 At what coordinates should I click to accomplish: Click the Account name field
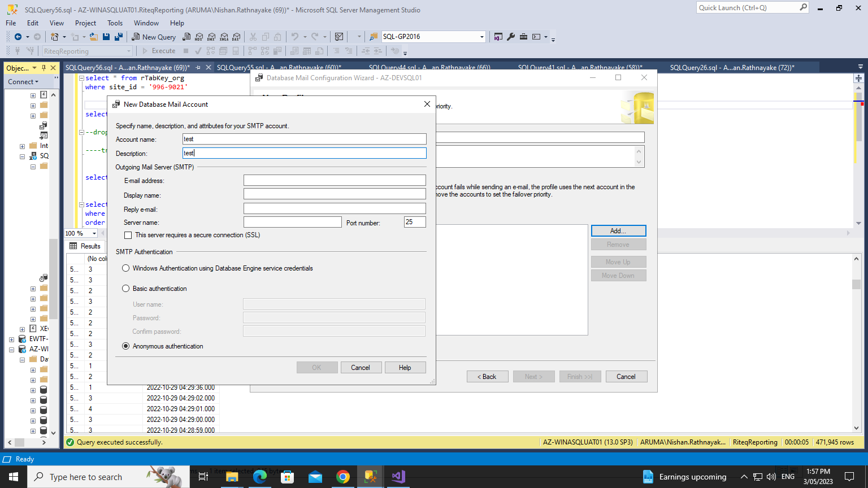click(305, 139)
